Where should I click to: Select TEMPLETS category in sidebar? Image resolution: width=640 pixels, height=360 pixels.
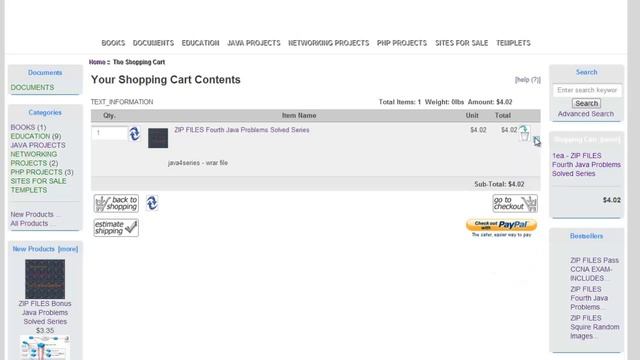coord(29,190)
